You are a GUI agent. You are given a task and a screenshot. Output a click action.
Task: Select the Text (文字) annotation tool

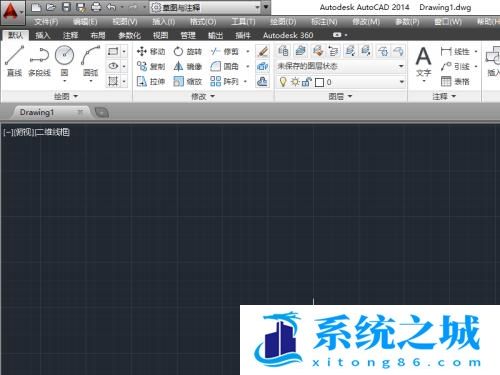[423, 62]
